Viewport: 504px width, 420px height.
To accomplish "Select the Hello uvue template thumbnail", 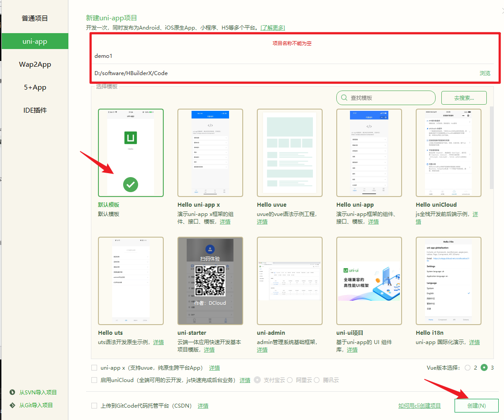I will point(290,153).
